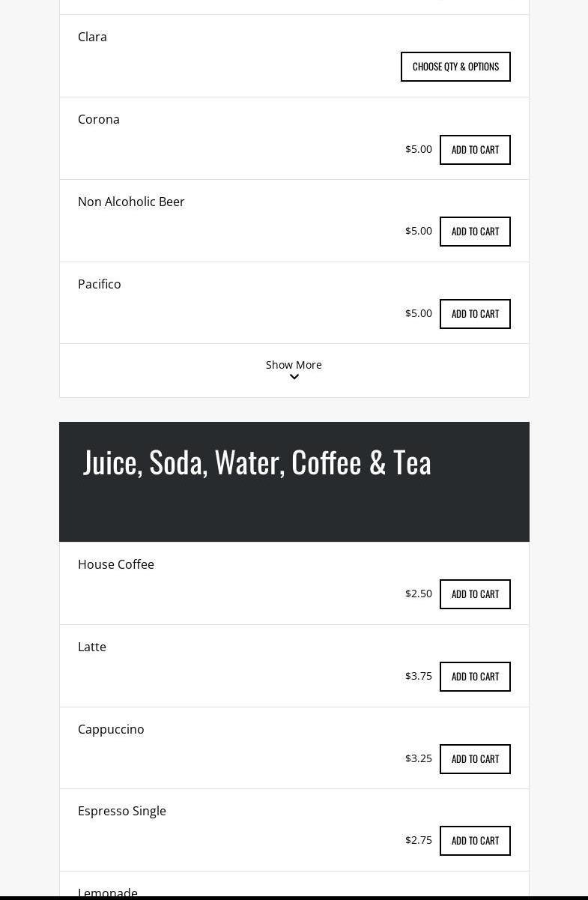The height and width of the screenshot is (900, 588).
Task: Open the Pacifico item details
Action: tap(100, 284)
